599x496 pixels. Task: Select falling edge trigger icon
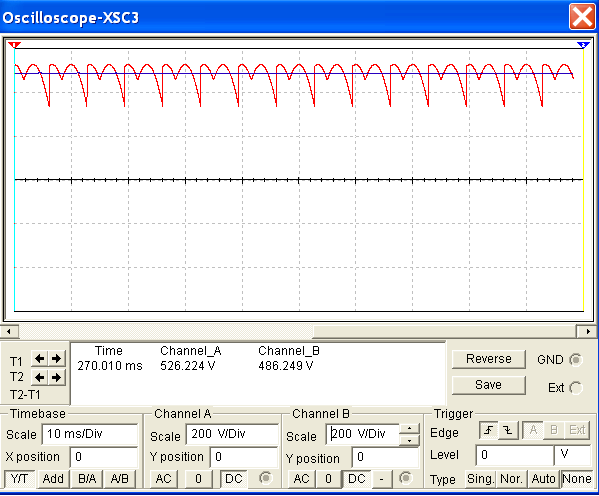click(508, 431)
